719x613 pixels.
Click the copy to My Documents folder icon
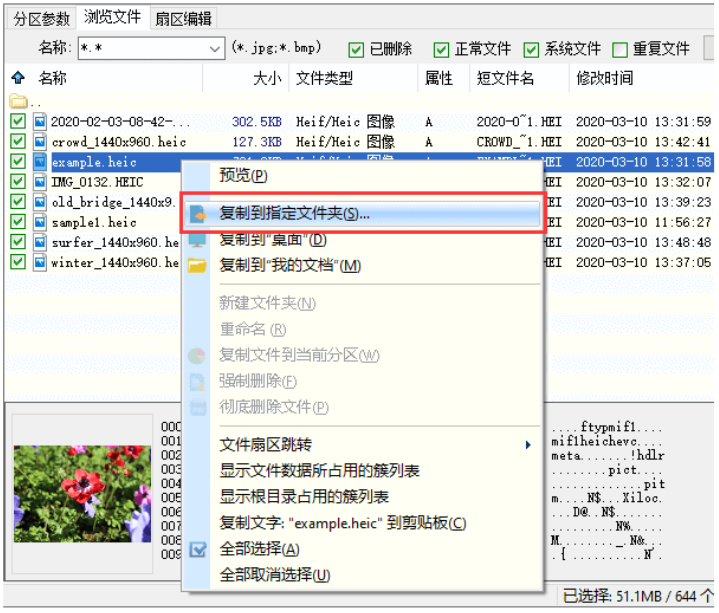tap(198, 266)
